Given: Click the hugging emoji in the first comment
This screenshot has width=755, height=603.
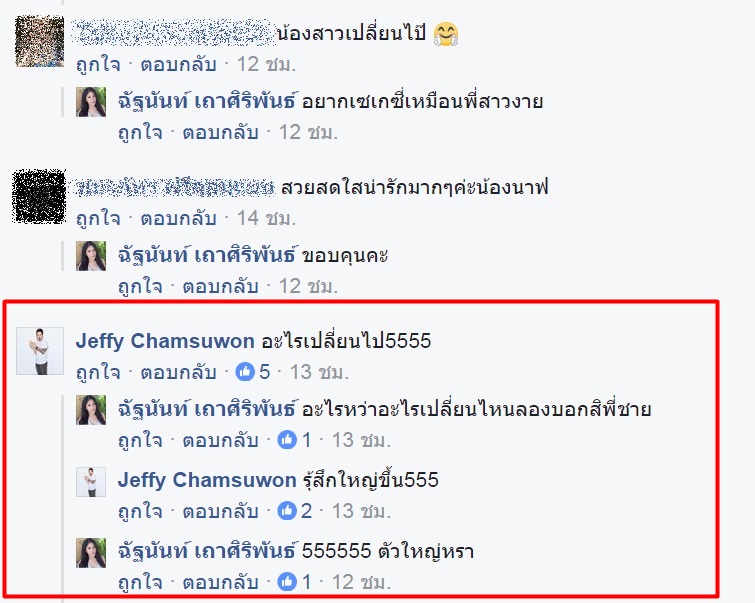Looking at the screenshot, I should click(445, 34).
